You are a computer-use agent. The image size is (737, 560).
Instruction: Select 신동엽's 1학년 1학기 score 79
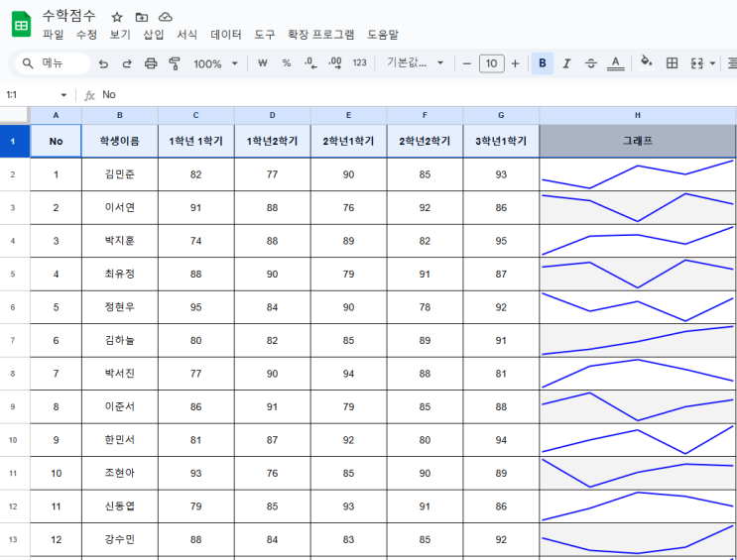[196, 506]
